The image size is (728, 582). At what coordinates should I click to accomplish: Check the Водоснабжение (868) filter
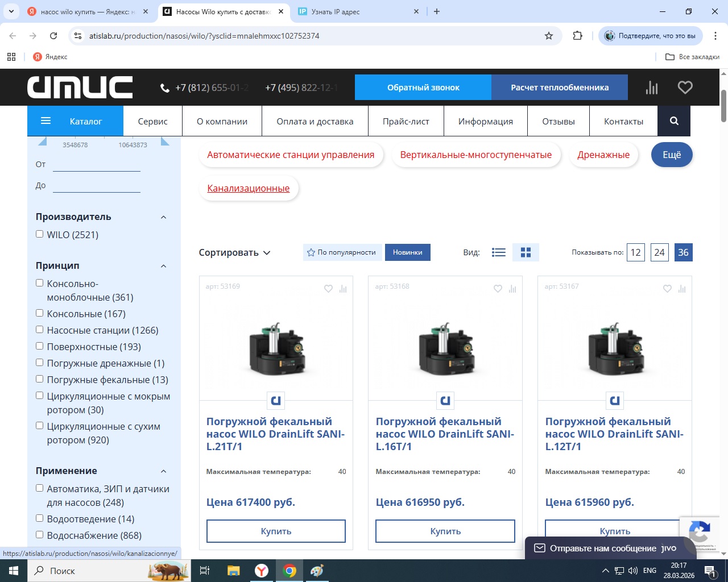[x=39, y=535]
